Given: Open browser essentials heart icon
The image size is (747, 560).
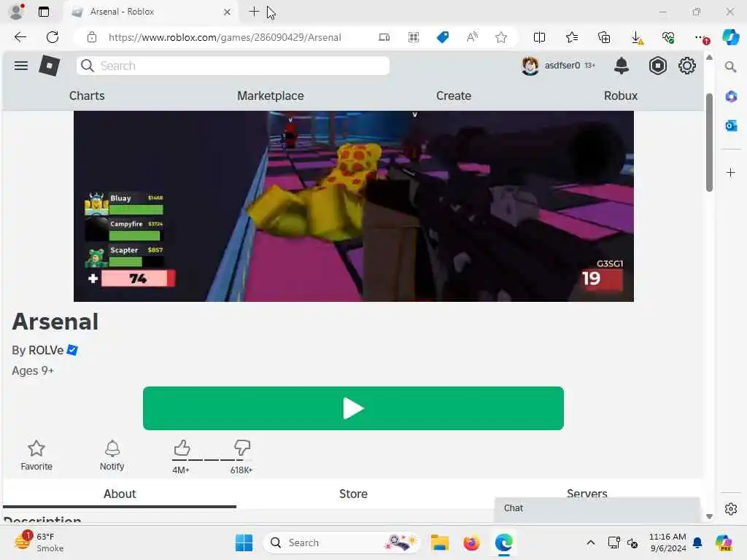Looking at the screenshot, I should tap(668, 37).
